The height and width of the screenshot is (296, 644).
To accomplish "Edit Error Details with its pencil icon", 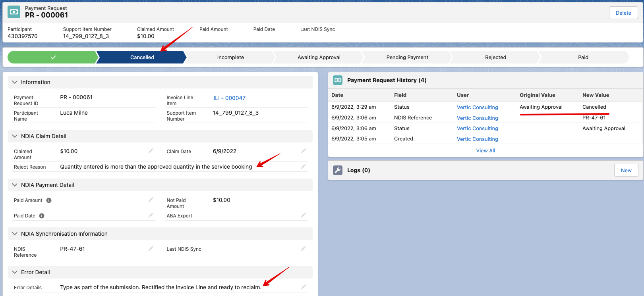I will coord(304,287).
